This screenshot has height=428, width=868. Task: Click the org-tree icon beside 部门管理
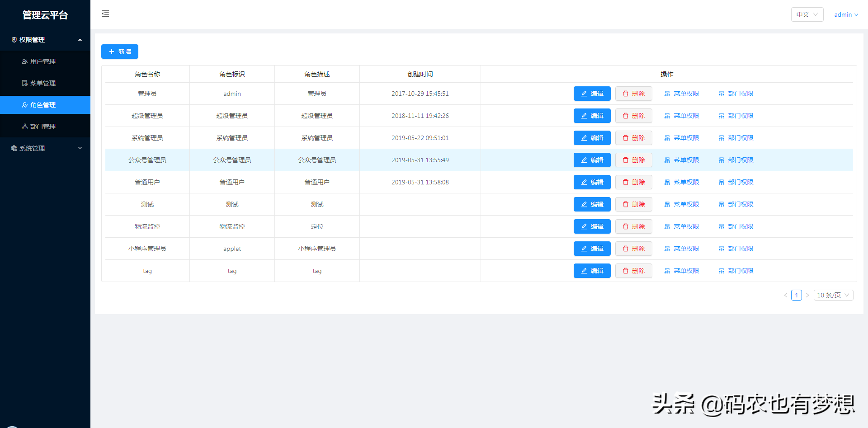point(25,127)
